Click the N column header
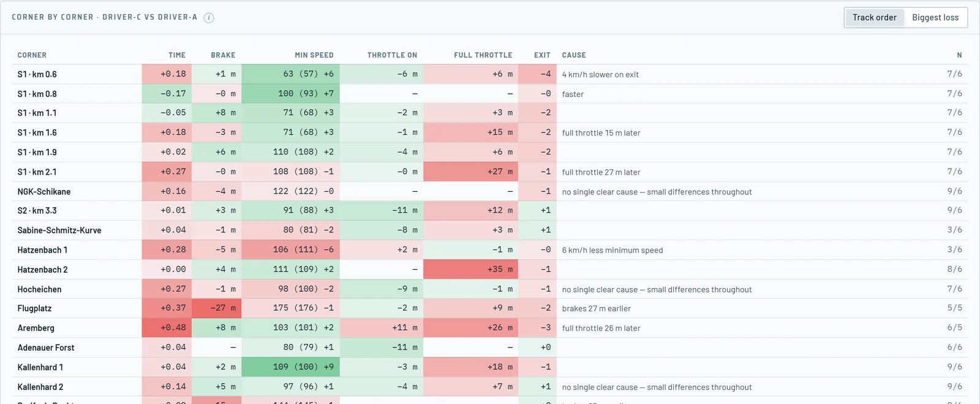The width and height of the screenshot is (980, 404). click(959, 55)
